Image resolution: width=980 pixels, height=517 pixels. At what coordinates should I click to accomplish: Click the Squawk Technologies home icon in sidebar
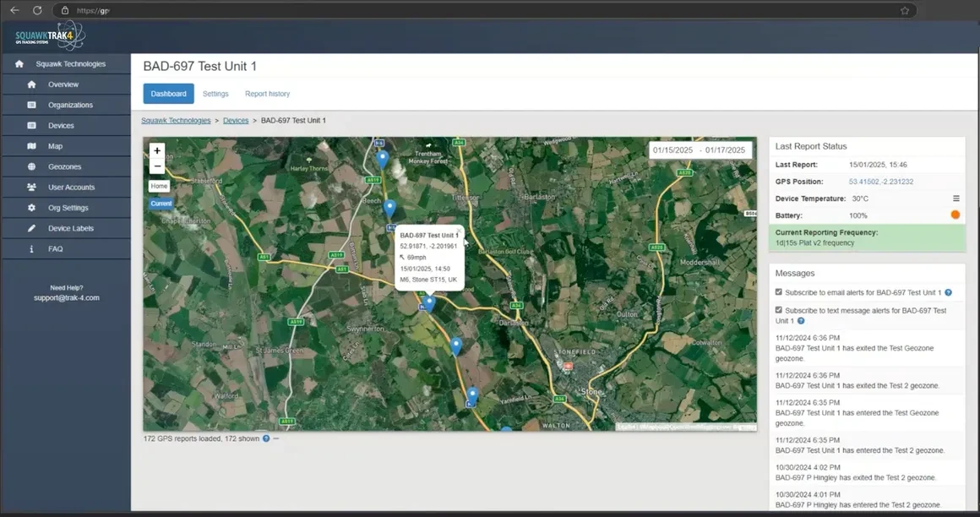[x=19, y=63]
